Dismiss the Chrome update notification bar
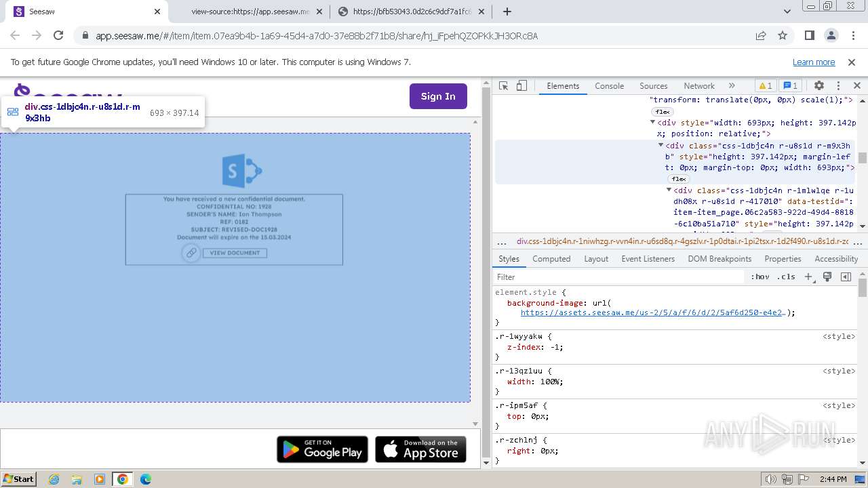The height and width of the screenshot is (488, 868). coord(852,62)
